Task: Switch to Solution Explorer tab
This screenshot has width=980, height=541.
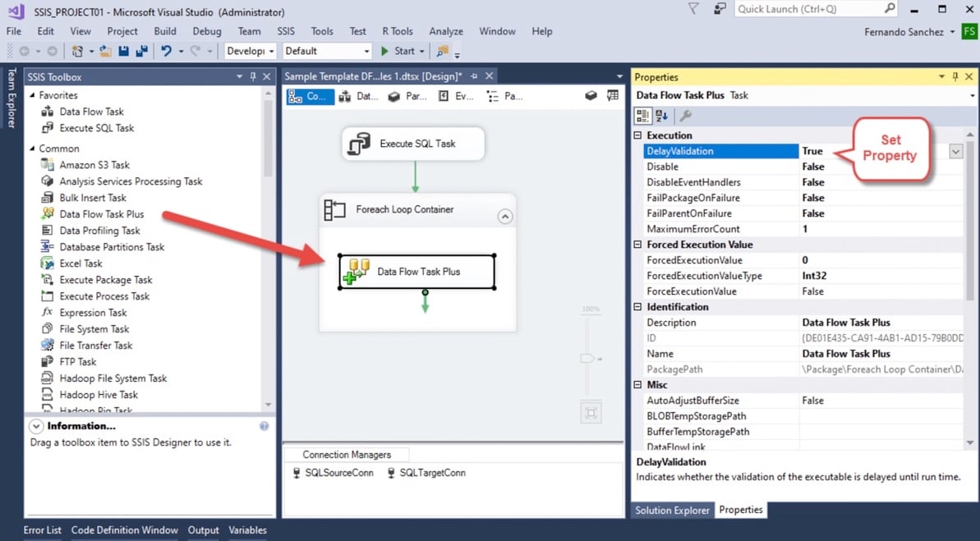Action: (672, 511)
